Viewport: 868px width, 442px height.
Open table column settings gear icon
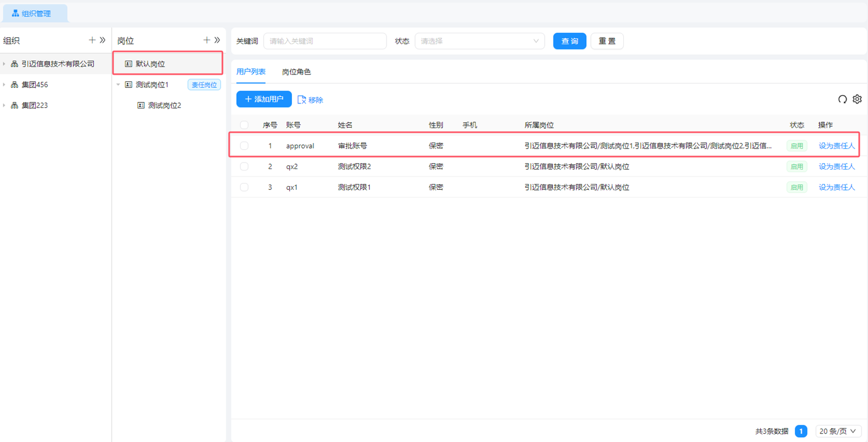[x=857, y=99]
